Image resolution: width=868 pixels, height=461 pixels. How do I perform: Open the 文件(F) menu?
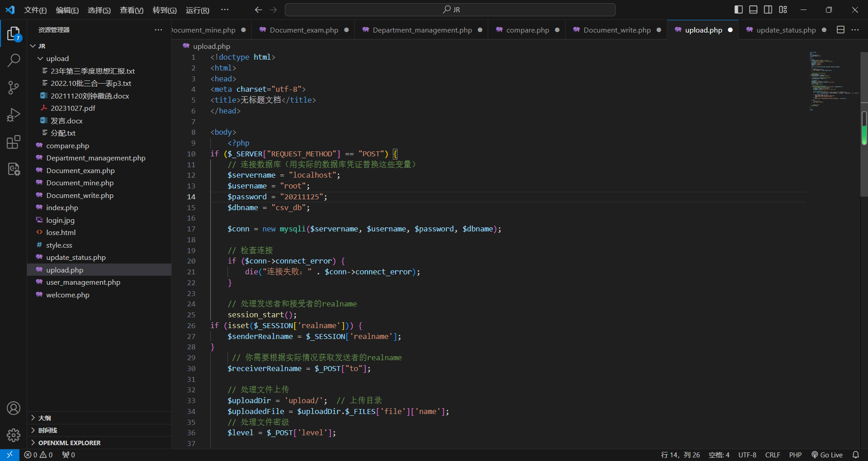coord(35,10)
